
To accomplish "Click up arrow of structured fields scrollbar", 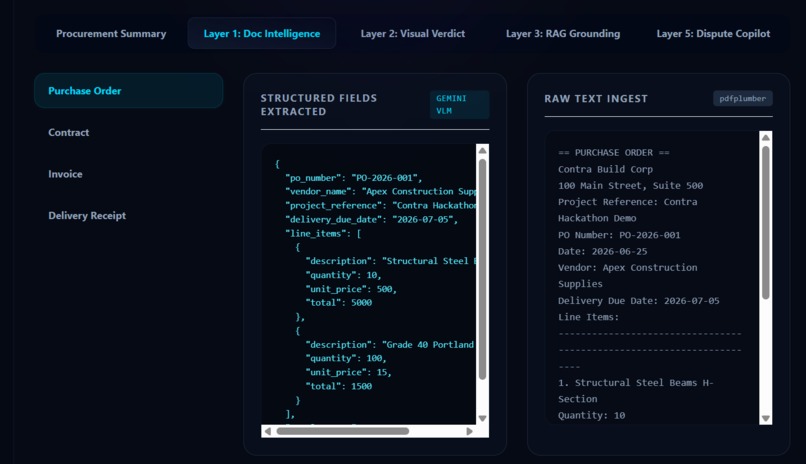I will tap(482, 151).
